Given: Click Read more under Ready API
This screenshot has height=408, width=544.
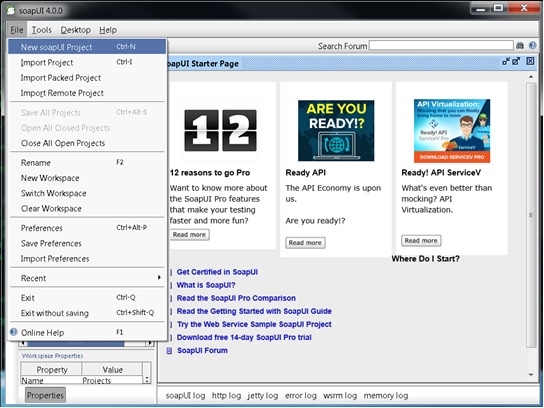Looking at the screenshot, I should coord(305,243).
